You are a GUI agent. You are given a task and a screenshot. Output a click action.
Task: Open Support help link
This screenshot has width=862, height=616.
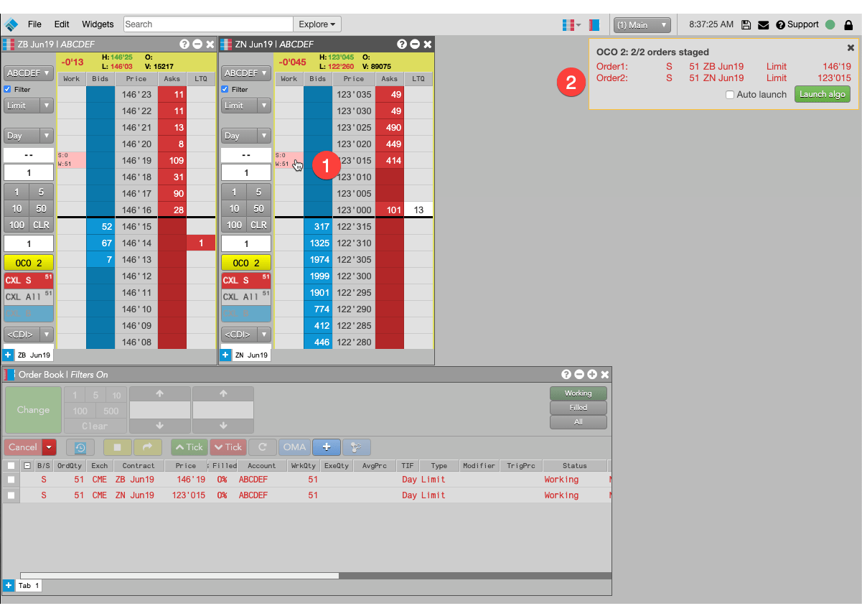pos(797,24)
